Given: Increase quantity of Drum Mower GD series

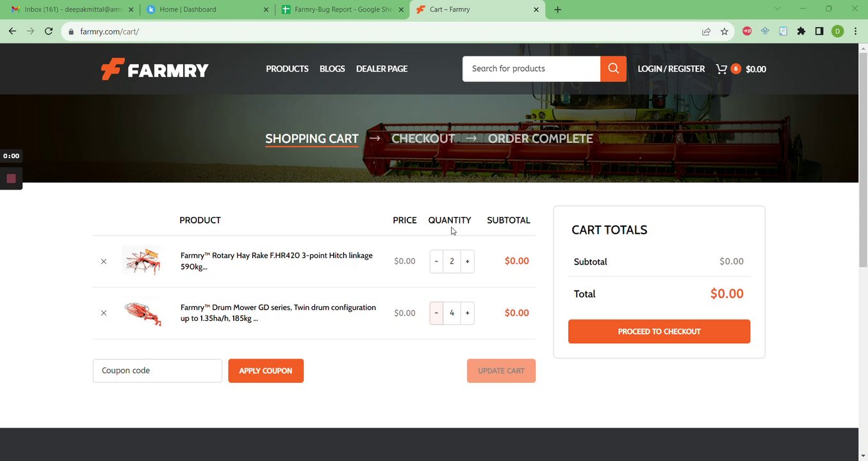Looking at the screenshot, I should coord(468,313).
